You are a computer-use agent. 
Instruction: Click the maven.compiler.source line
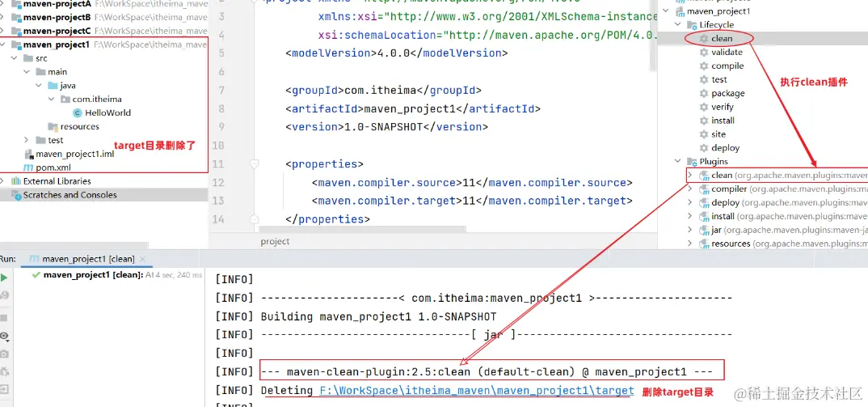click(472, 182)
